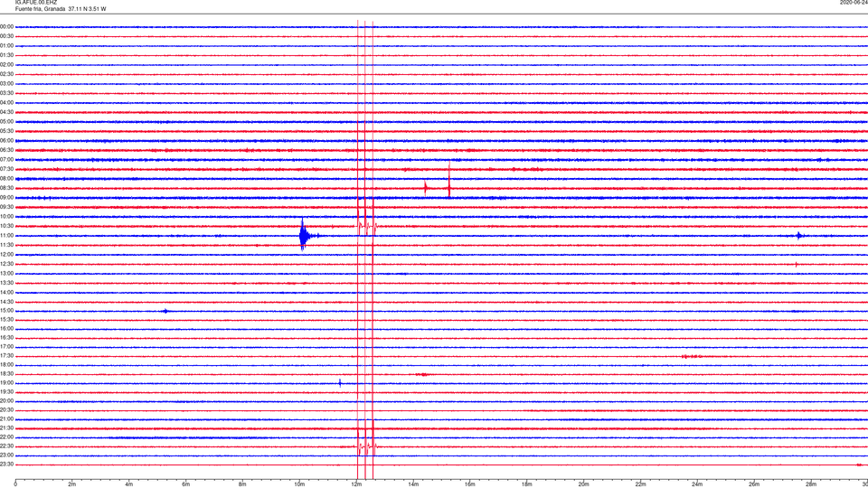
Task: Click the small red tick on 12:30 trace
Action: [796, 265]
